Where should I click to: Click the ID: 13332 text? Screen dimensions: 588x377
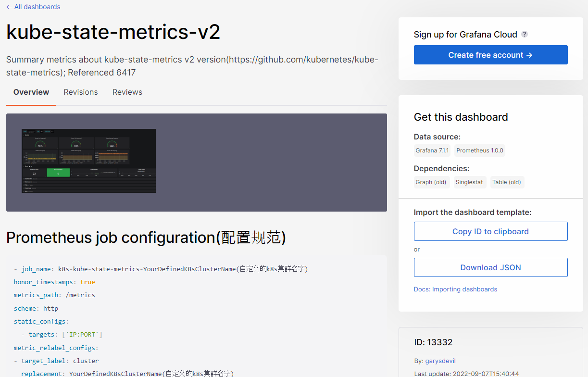tap(433, 342)
